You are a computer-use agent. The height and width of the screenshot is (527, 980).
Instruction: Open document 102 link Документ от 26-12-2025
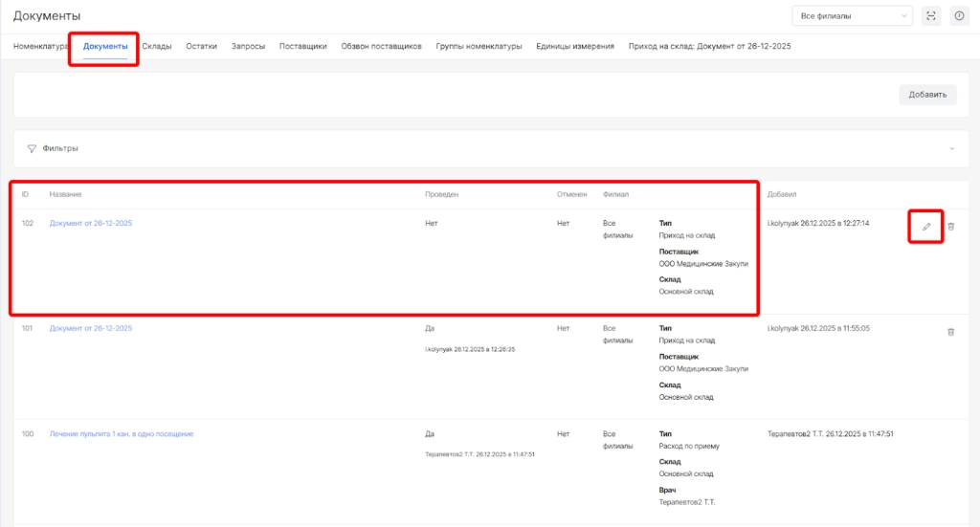tap(91, 223)
